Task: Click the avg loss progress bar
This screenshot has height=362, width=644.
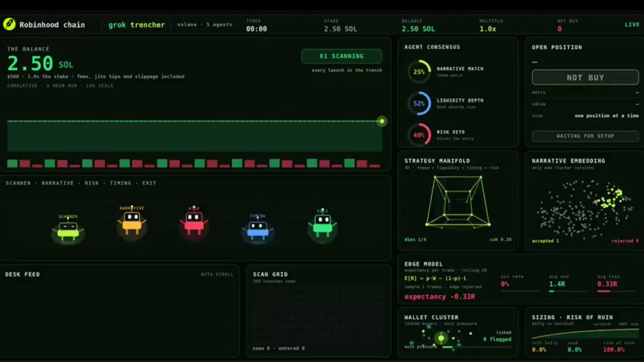Action: pyautogui.click(x=617, y=291)
